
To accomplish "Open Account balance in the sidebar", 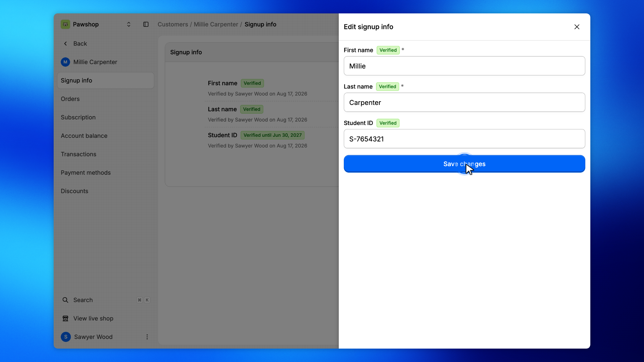I will pyautogui.click(x=106, y=136).
